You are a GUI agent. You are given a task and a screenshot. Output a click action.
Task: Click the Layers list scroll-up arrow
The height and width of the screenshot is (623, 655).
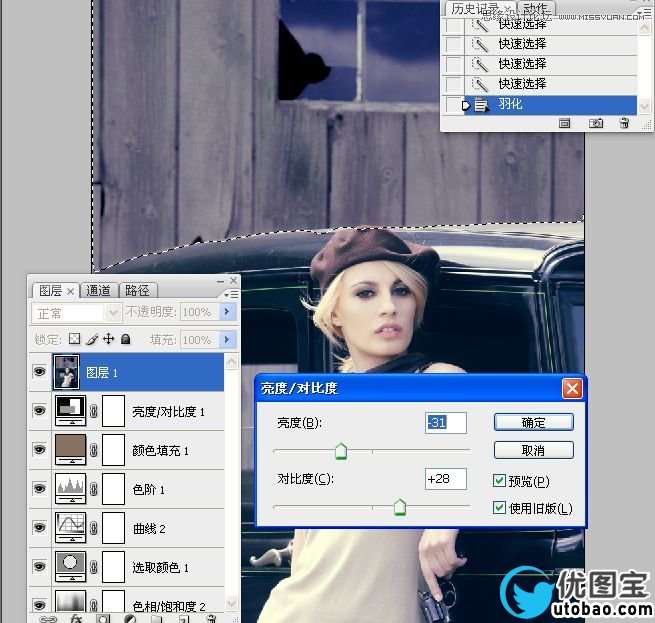click(x=231, y=361)
